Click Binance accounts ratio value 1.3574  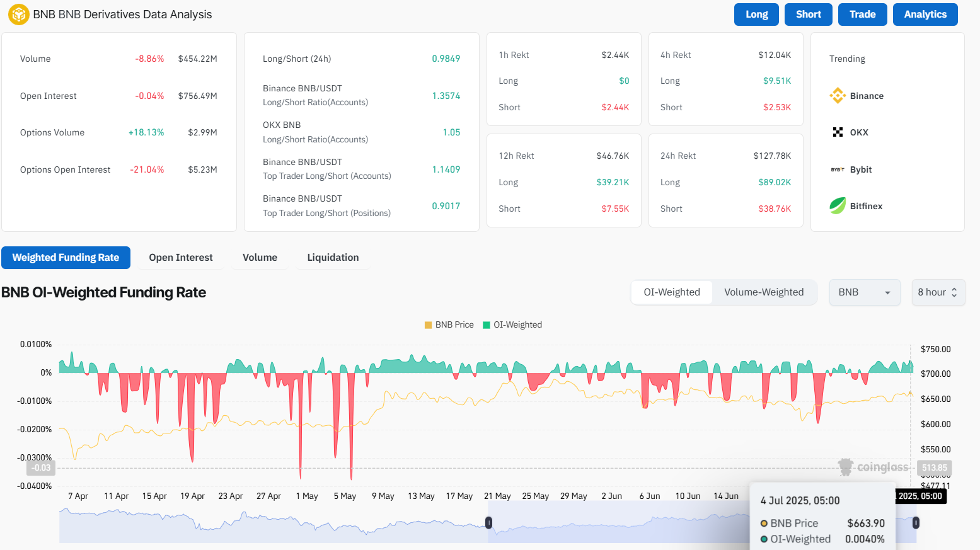click(446, 96)
